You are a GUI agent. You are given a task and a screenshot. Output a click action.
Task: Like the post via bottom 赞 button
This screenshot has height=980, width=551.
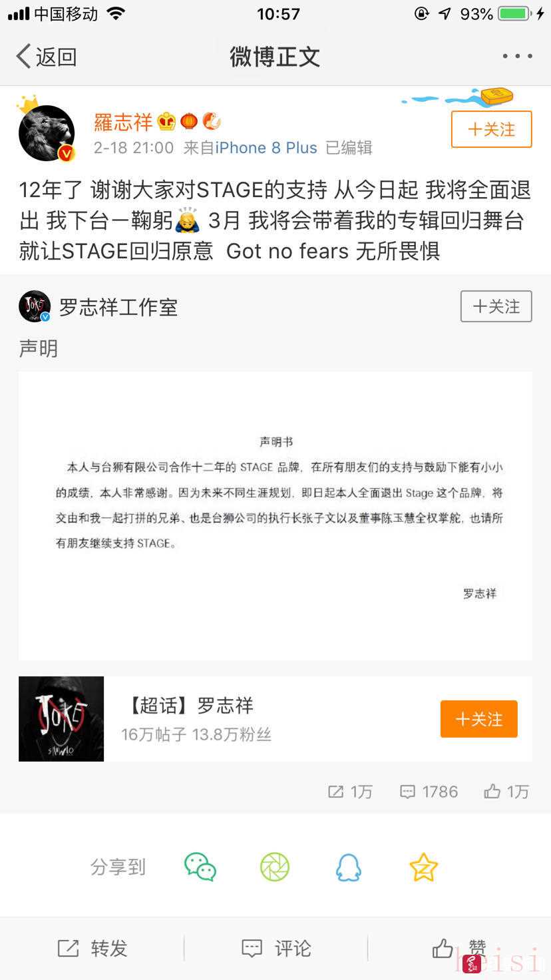(459, 949)
